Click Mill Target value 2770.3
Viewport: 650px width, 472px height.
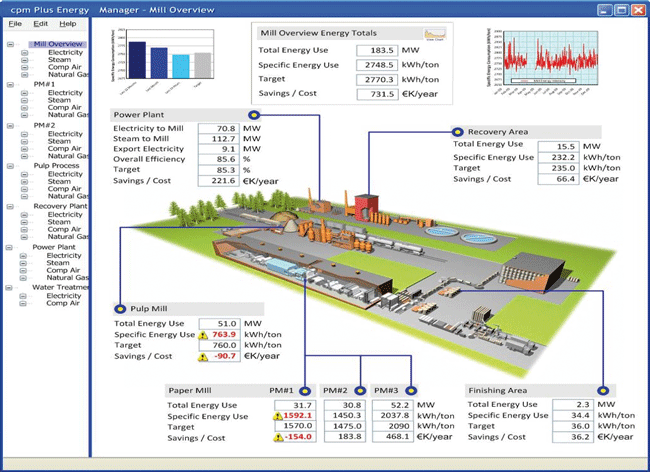pos(377,80)
